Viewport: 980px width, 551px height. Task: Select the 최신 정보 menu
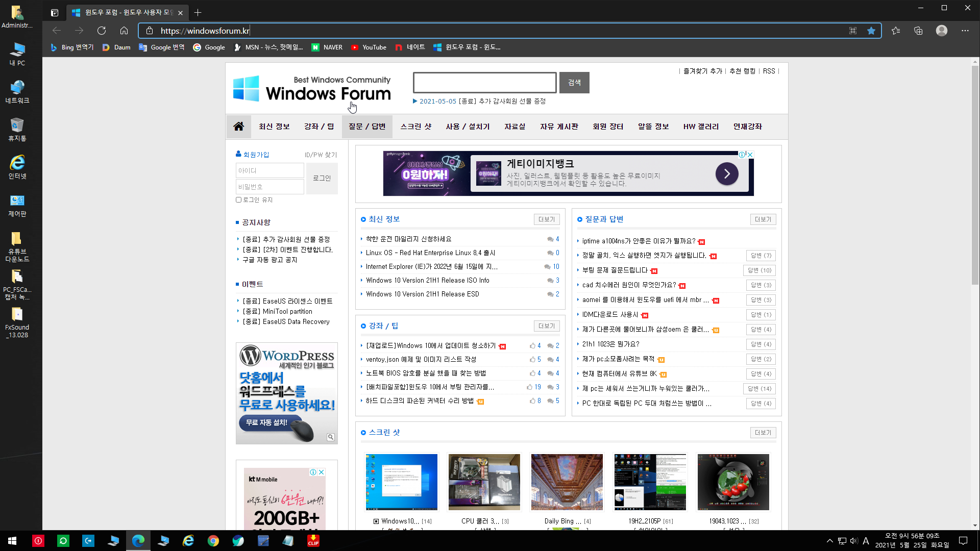(x=274, y=127)
